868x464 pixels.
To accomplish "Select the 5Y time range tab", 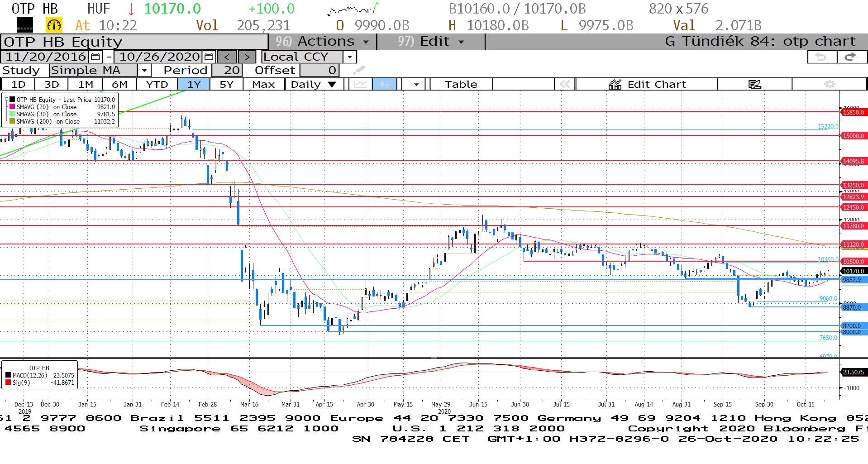I will (x=226, y=84).
